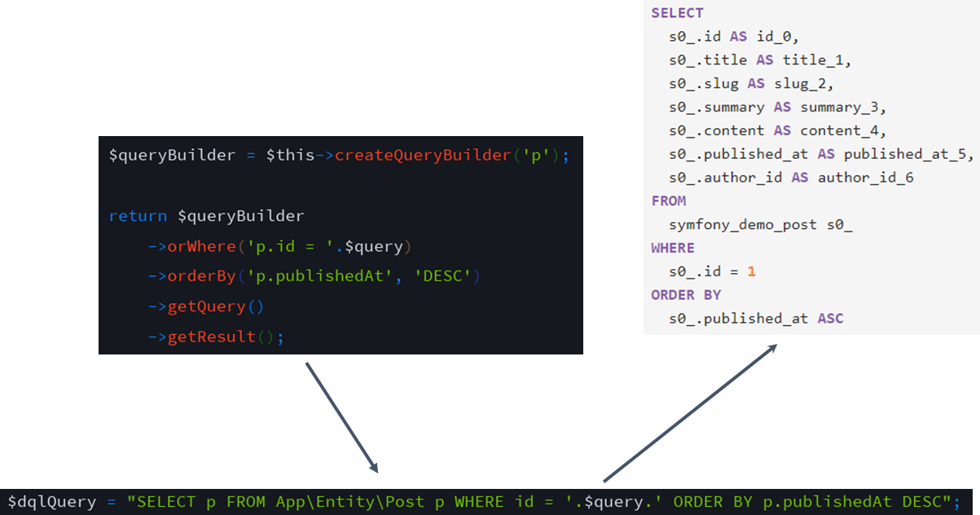Click the SELECT keyword in SQL
The image size is (980, 515).
[x=677, y=13]
